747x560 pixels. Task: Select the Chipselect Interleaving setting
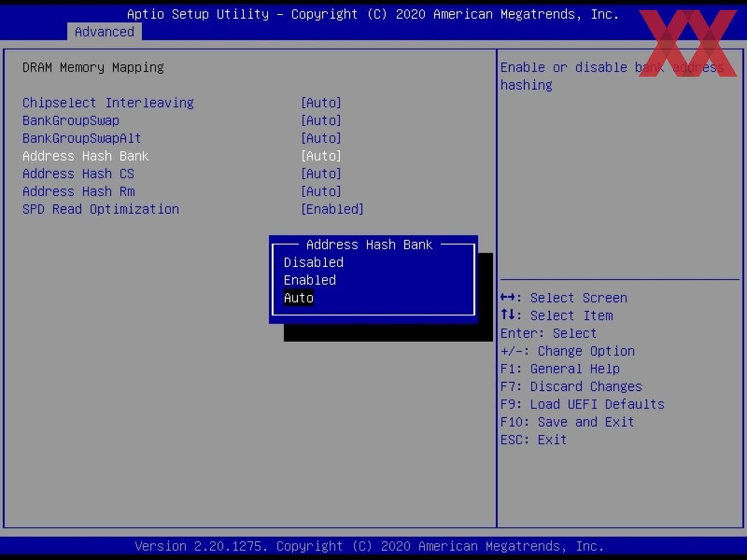click(108, 103)
